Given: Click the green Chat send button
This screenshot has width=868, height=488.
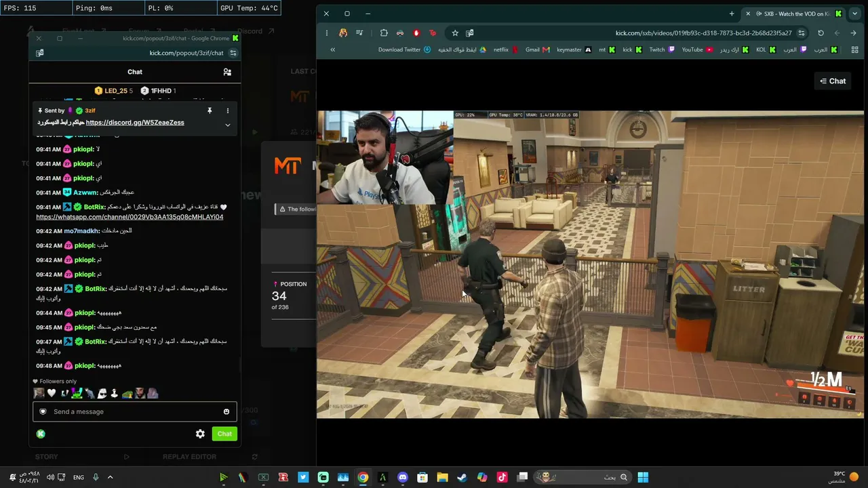Looking at the screenshot, I should [224, 434].
